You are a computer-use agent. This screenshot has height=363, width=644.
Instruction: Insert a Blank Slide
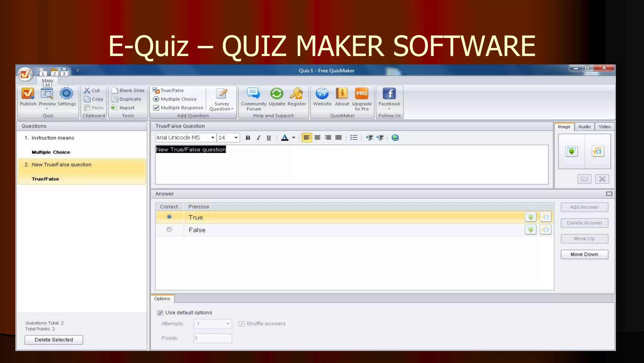[x=128, y=91]
